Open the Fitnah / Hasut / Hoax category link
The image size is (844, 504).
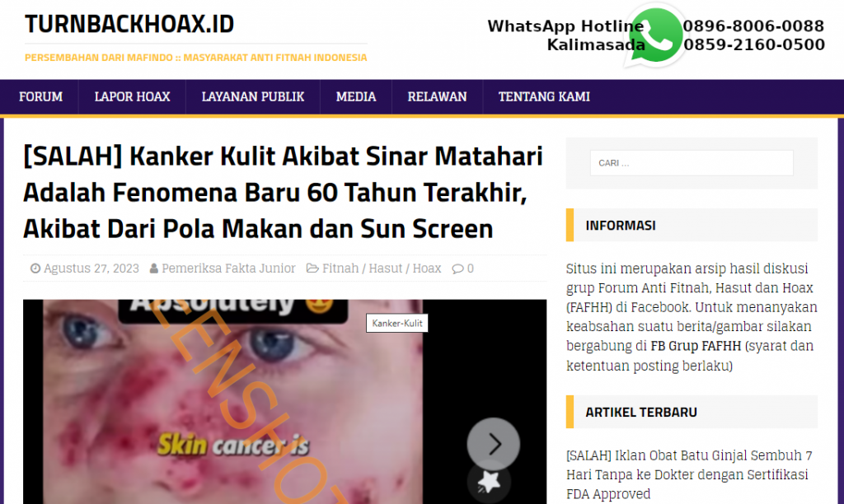click(382, 268)
